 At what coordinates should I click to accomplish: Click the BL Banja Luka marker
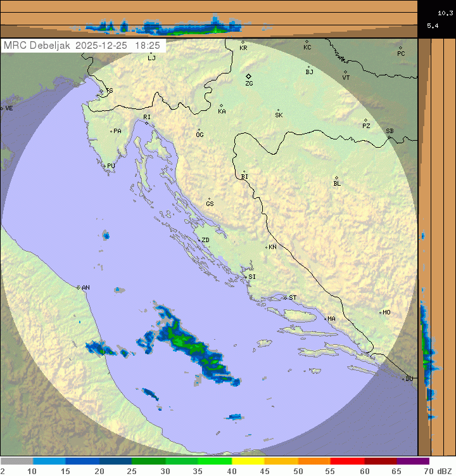pos(336,178)
